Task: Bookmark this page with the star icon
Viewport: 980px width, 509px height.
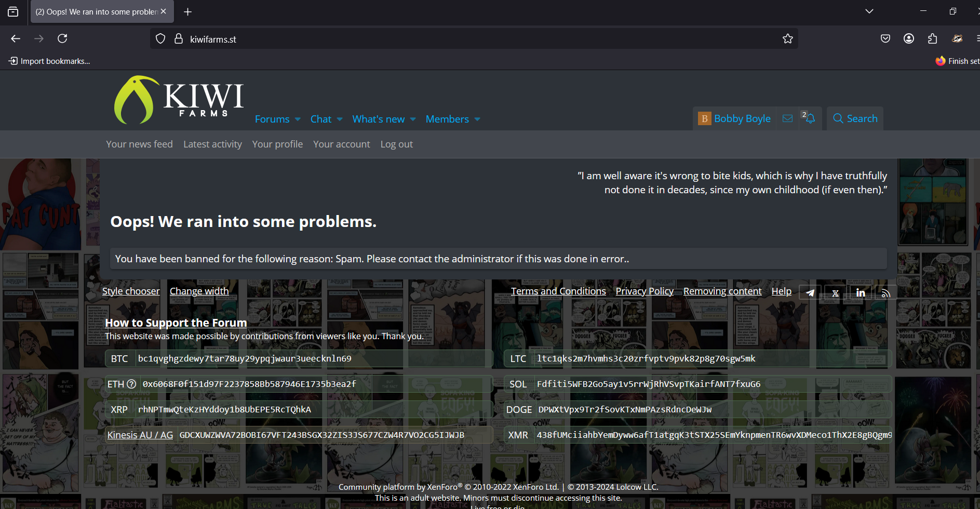Action: (x=788, y=39)
